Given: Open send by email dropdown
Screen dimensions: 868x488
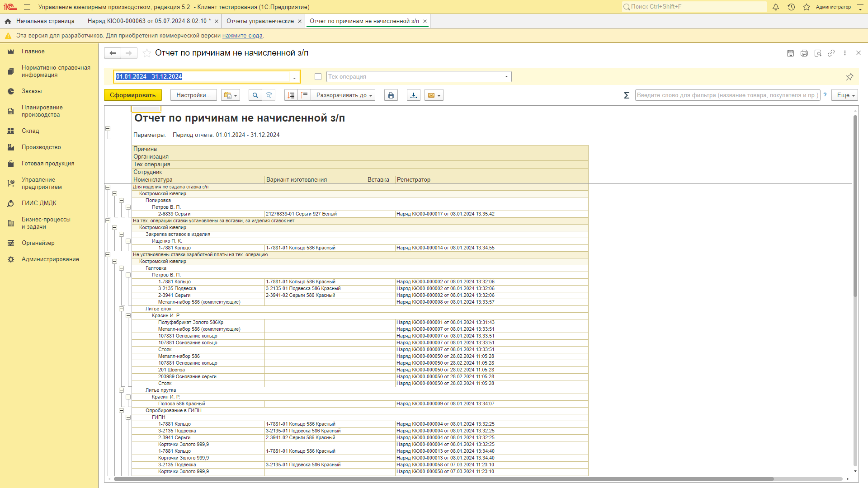Looking at the screenshot, I should [x=434, y=95].
